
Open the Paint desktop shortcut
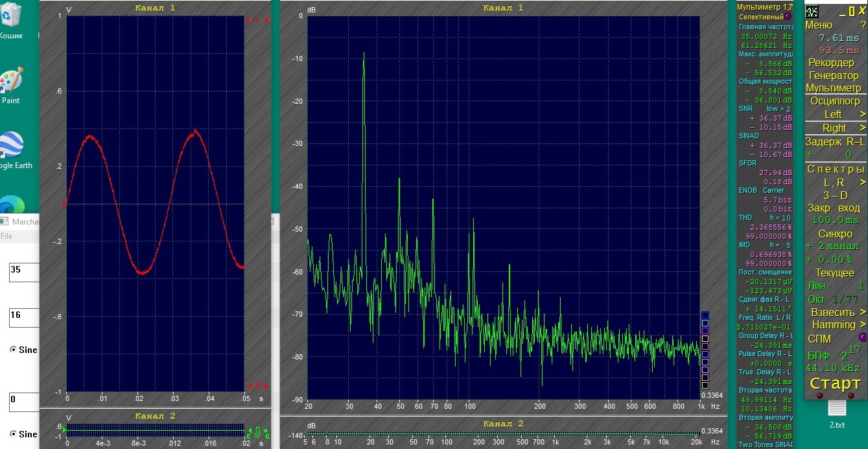coord(10,86)
